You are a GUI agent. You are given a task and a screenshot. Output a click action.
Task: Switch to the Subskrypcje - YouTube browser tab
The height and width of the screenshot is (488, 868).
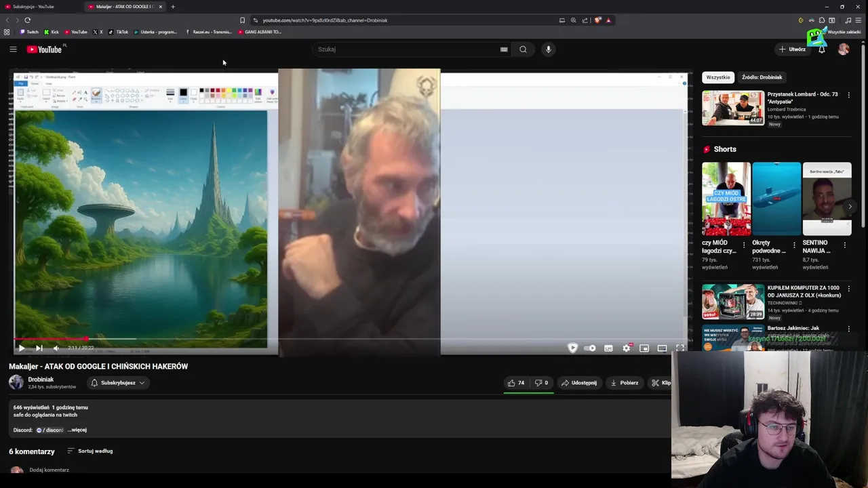pyautogui.click(x=41, y=7)
